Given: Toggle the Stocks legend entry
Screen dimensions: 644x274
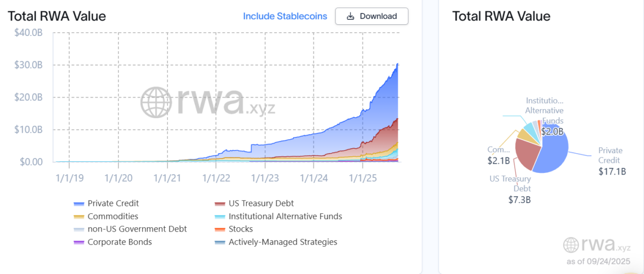Looking at the screenshot, I should point(233,229).
